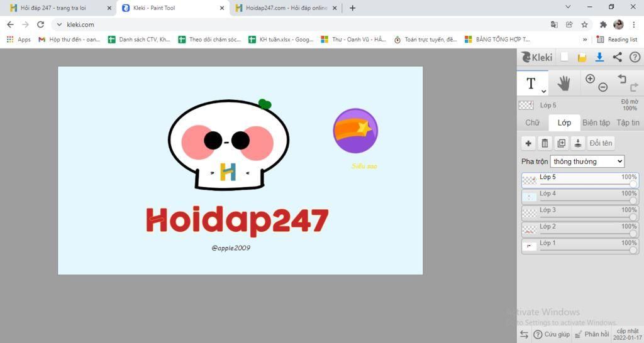Switch to the Lớp tab
Image resolution: width=644 pixels, height=343 pixels.
coord(564,122)
